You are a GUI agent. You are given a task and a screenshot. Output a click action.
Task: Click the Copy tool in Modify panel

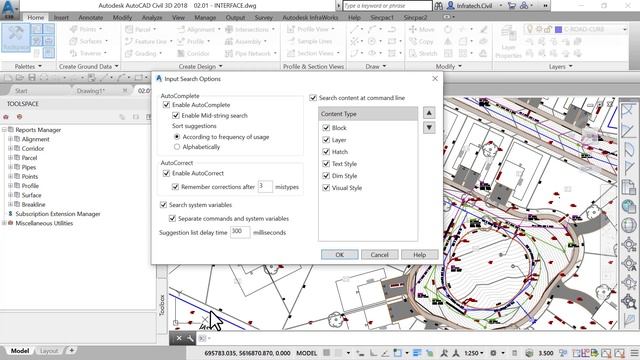421,41
